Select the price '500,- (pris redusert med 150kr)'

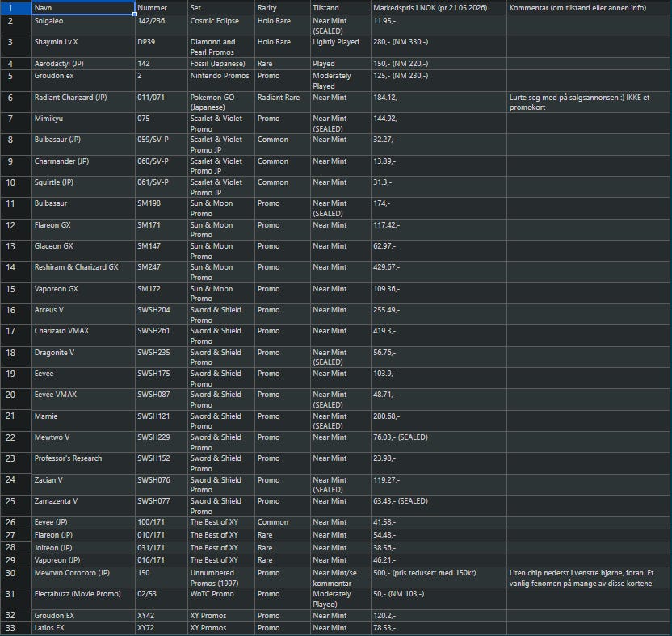tap(439, 577)
